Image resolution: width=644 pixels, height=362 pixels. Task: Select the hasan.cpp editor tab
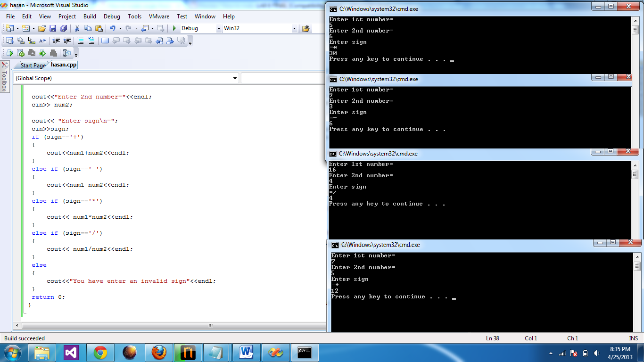click(x=63, y=65)
